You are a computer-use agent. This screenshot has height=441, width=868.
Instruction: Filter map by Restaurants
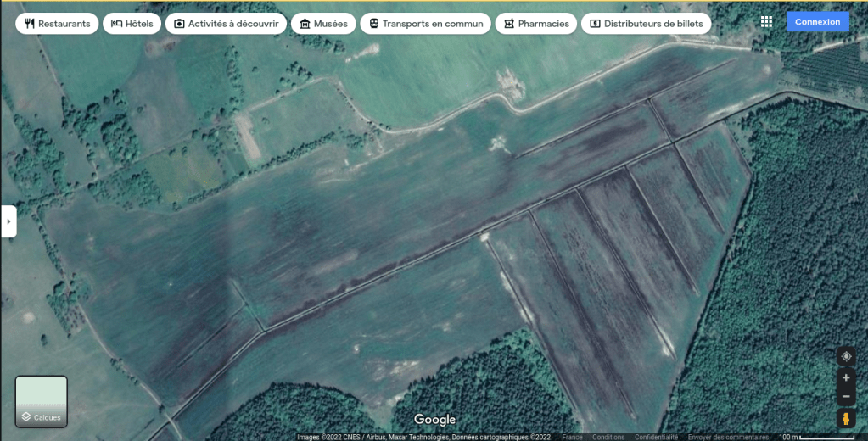[57, 24]
